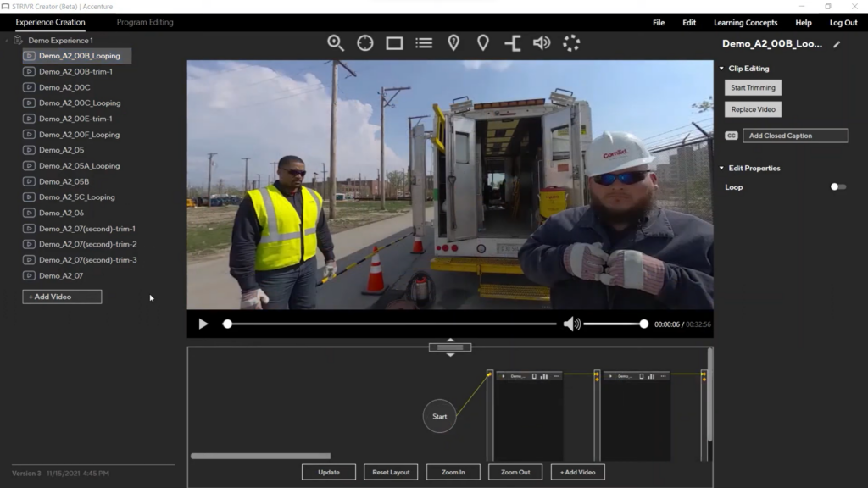Viewport: 868px width, 488px height.
Task: Switch to the Program Editing tab
Action: coord(145,23)
